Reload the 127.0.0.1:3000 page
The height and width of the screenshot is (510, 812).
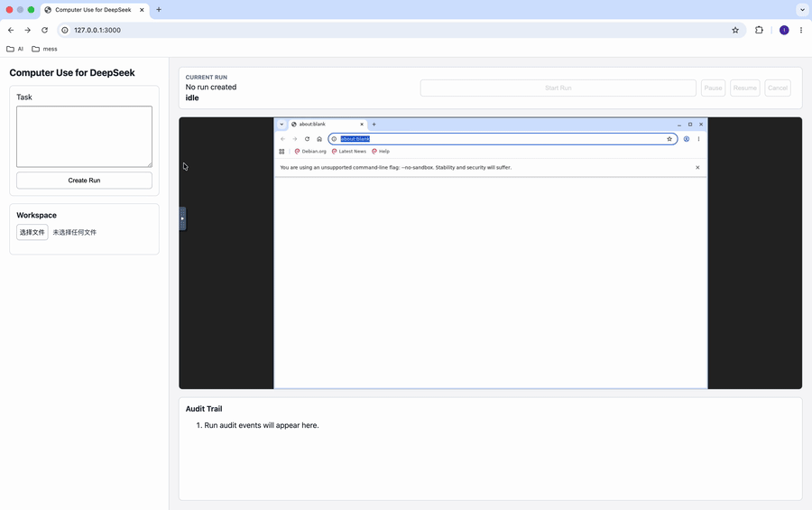pos(44,30)
